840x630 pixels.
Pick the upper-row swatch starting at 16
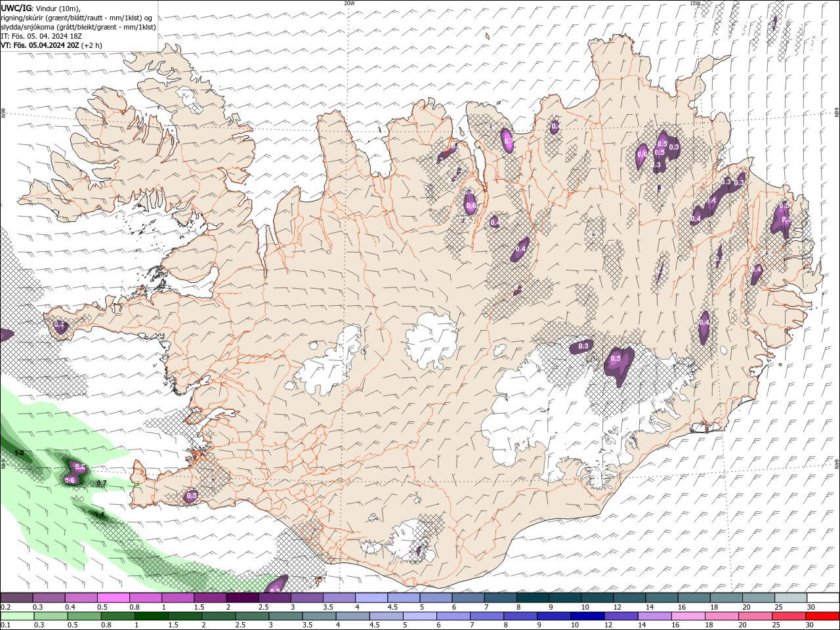[694, 598]
